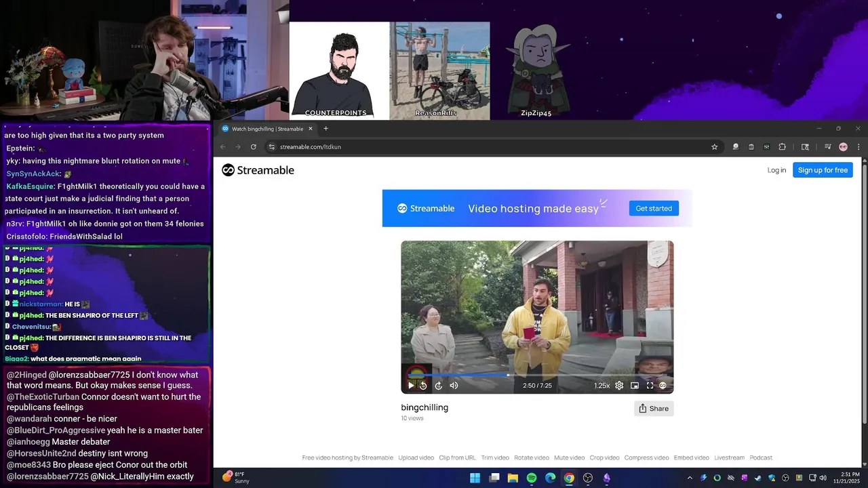
Task: Rewind the video ten seconds
Action: click(423, 386)
